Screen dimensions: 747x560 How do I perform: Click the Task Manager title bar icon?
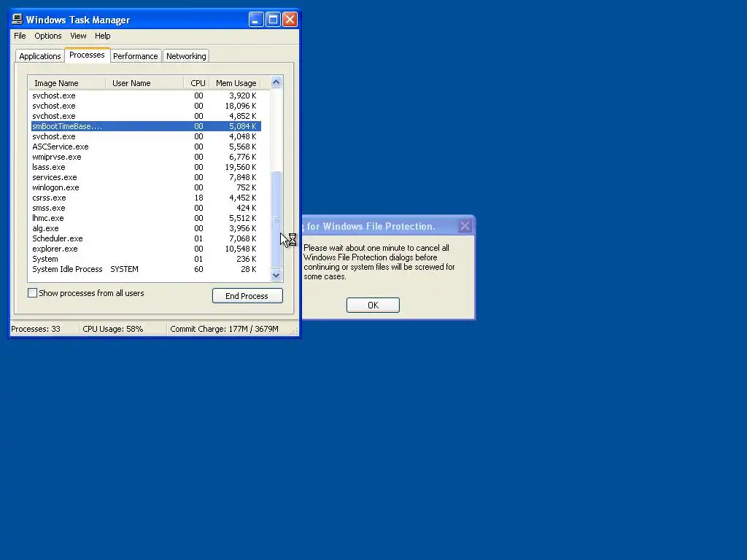tap(18, 19)
